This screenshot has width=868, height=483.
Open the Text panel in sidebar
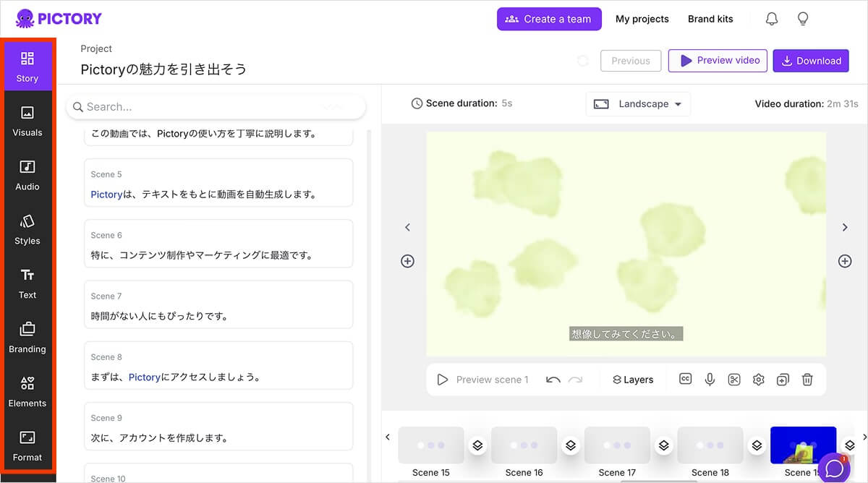pos(27,283)
